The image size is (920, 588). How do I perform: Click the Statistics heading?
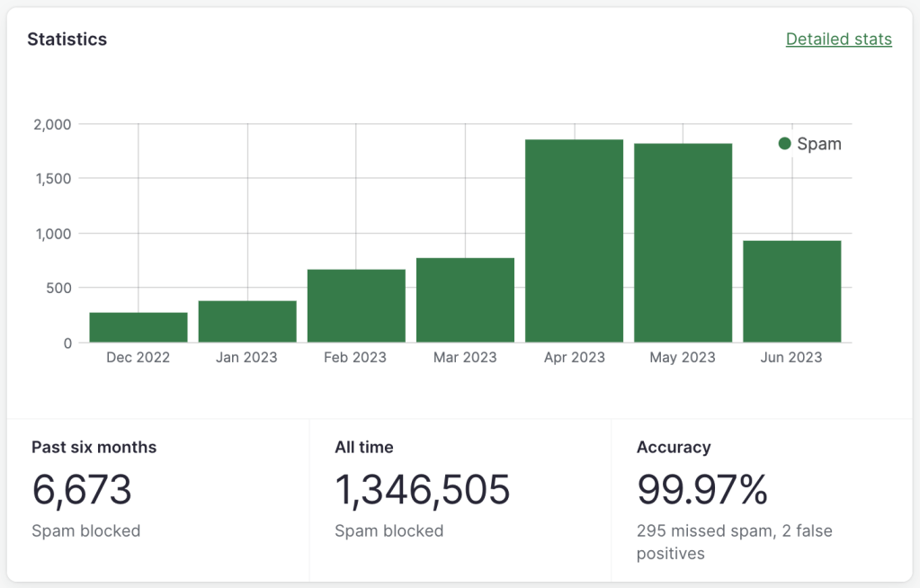67,40
